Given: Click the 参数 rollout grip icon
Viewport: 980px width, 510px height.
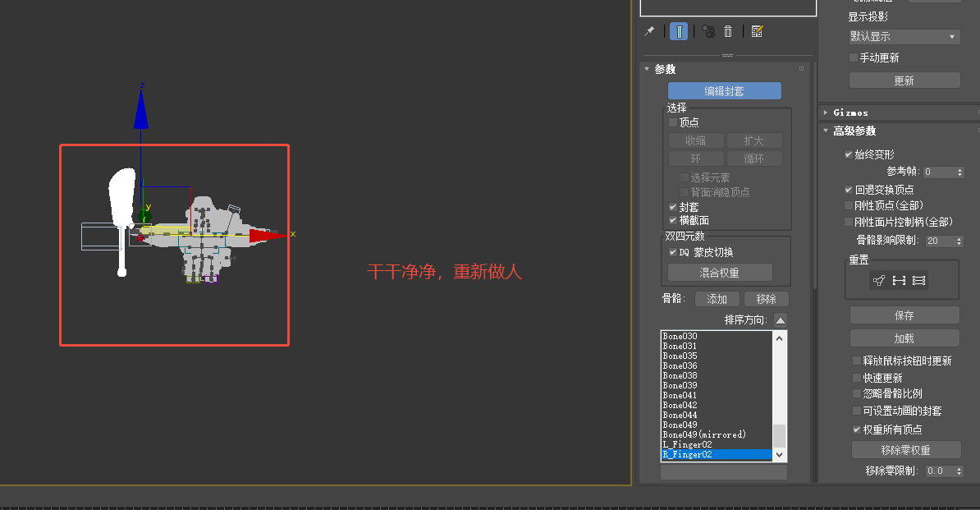Looking at the screenshot, I should tap(801, 69).
